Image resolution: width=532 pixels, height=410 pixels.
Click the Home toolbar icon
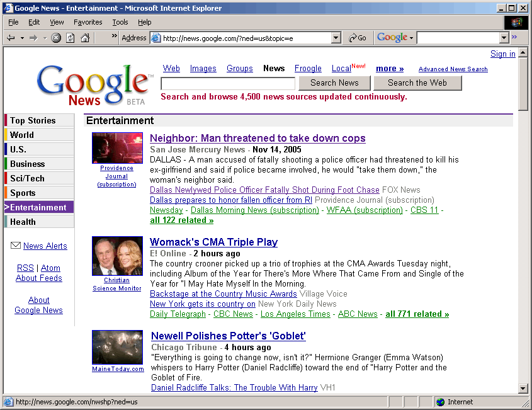point(85,38)
